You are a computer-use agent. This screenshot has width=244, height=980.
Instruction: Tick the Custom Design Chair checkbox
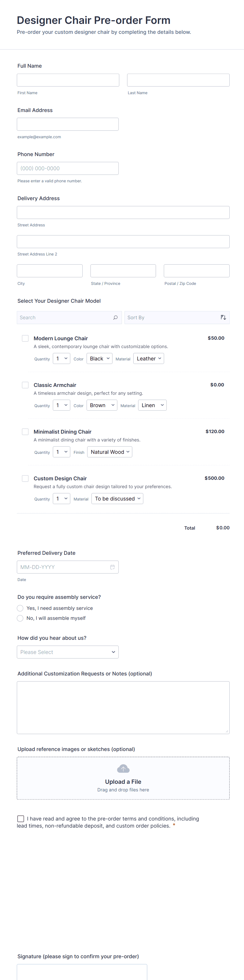[x=25, y=478]
